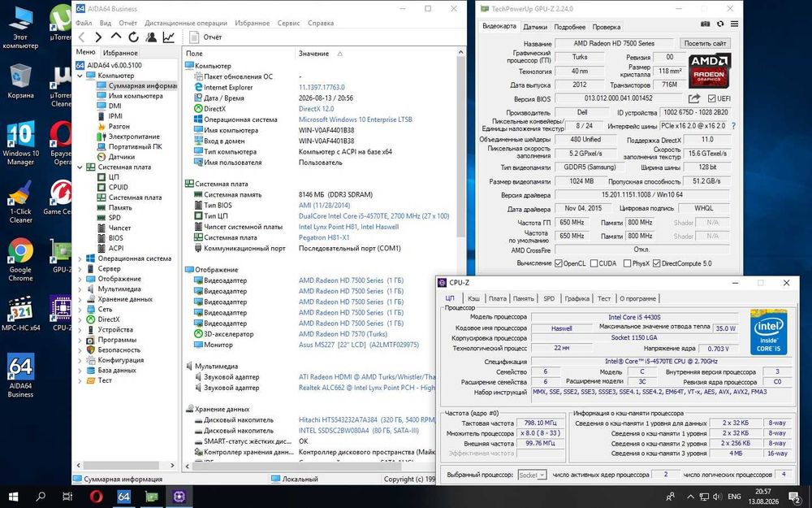This screenshot has height=508, width=812.
Task: Collapse the Компьютер tree node
Action: (x=80, y=76)
